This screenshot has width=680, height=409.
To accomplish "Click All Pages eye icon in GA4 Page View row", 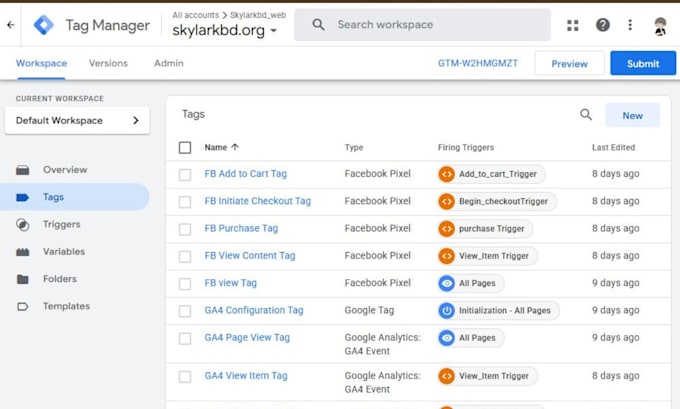I will [x=446, y=338].
